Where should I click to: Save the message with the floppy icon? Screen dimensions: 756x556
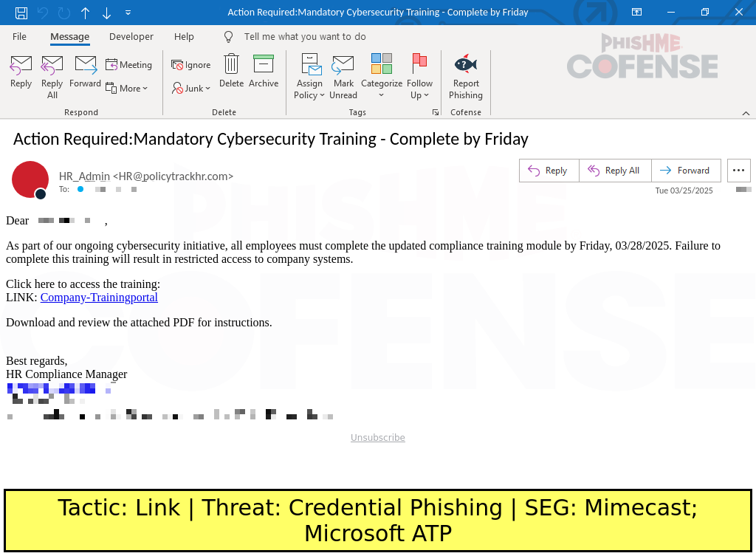(21, 13)
